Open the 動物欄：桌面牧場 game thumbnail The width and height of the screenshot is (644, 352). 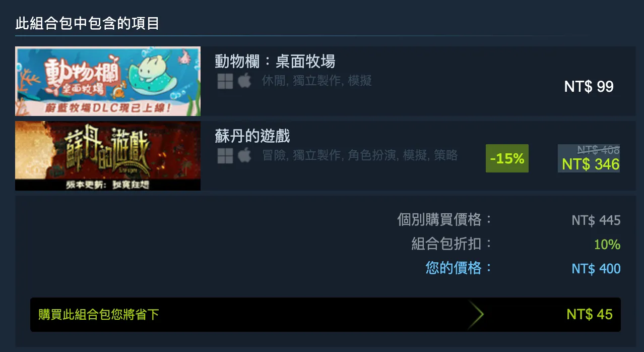[108, 81]
